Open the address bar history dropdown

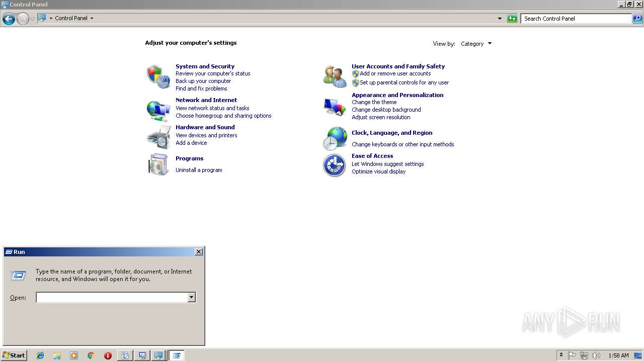(500, 19)
